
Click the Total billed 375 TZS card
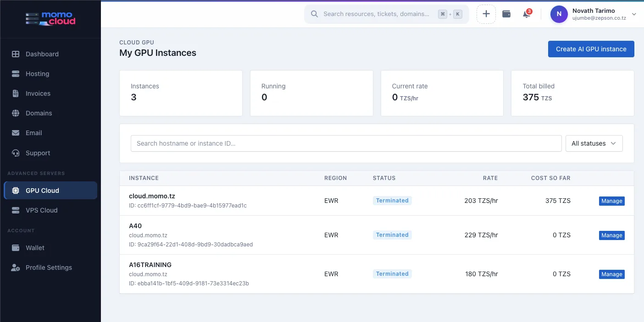(x=572, y=93)
